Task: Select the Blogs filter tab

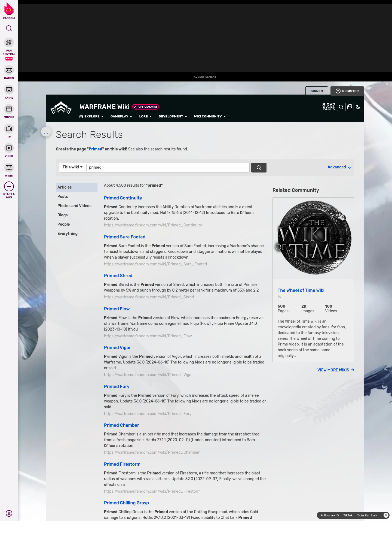Action: [x=76, y=215]
